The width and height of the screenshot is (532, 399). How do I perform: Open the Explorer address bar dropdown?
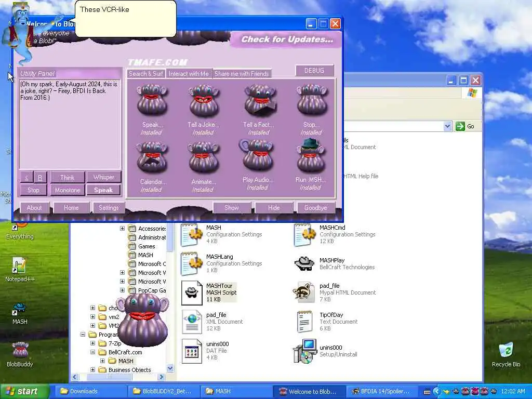[447, 126]
